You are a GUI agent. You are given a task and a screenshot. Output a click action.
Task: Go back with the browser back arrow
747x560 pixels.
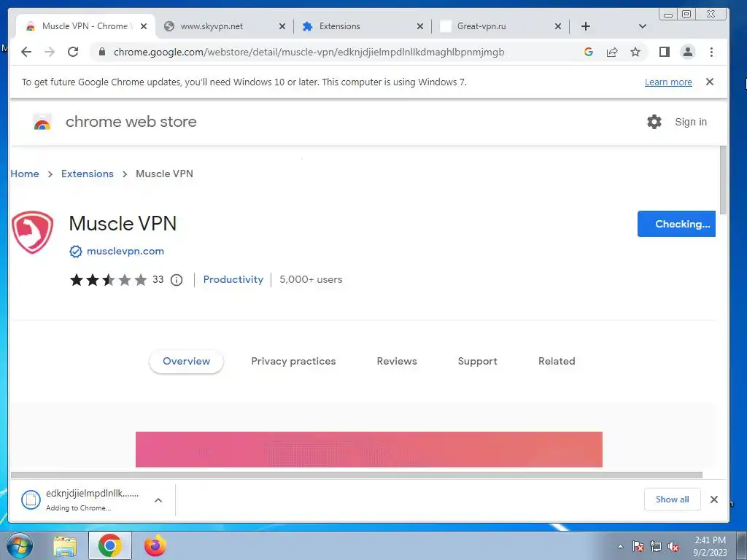click(x=26, y=52)
